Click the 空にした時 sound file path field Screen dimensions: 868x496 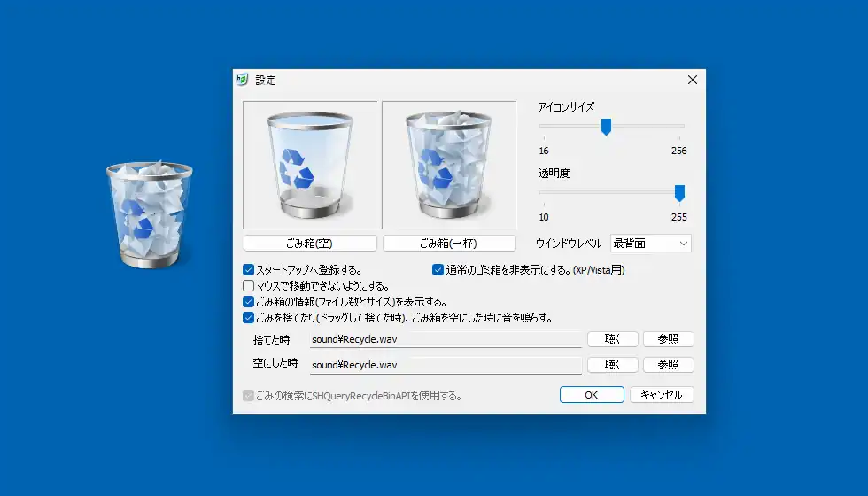click(446, 365)
